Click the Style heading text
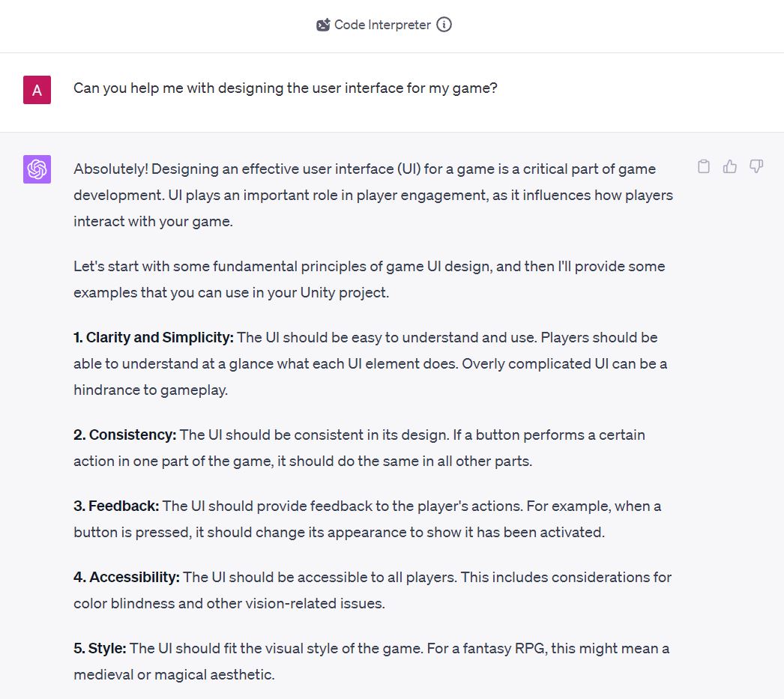This screenshot has width=784, height=699. (100, 648)
